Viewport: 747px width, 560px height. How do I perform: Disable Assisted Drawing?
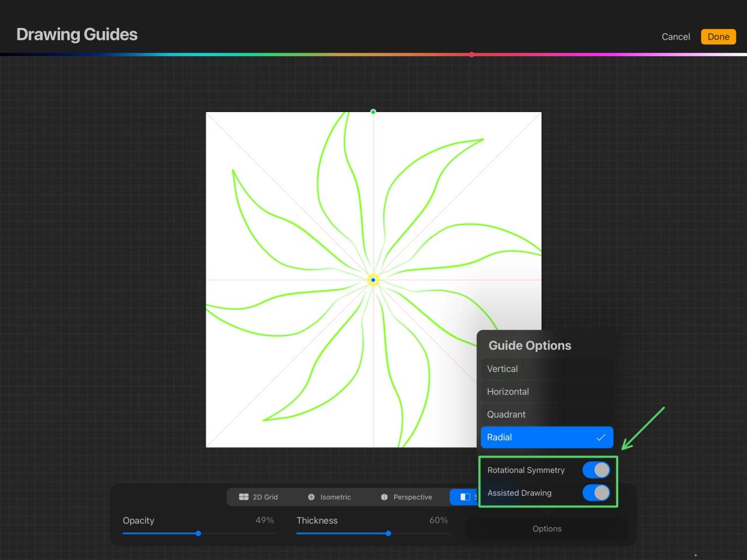(x=596, y=493)
